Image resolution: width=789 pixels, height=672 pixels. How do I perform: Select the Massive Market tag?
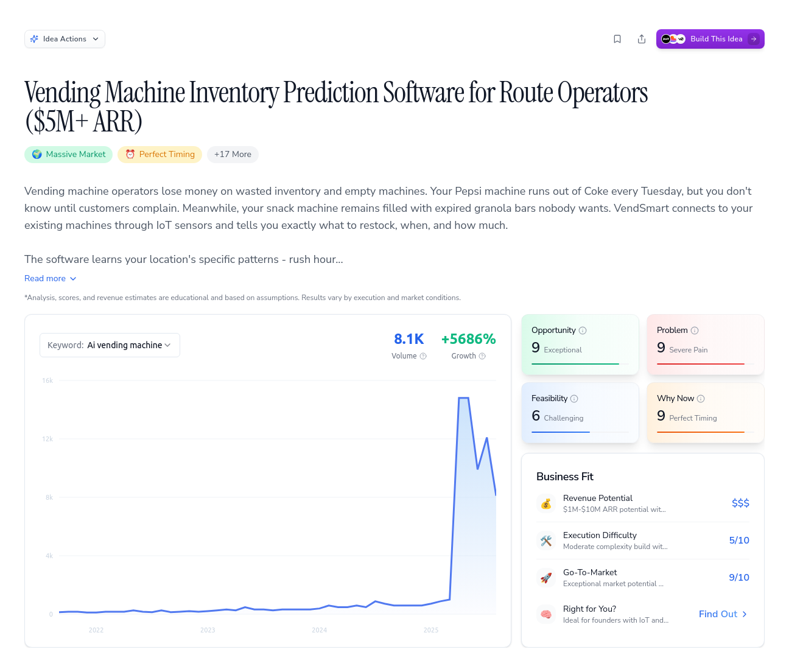(x=69, y=155)
